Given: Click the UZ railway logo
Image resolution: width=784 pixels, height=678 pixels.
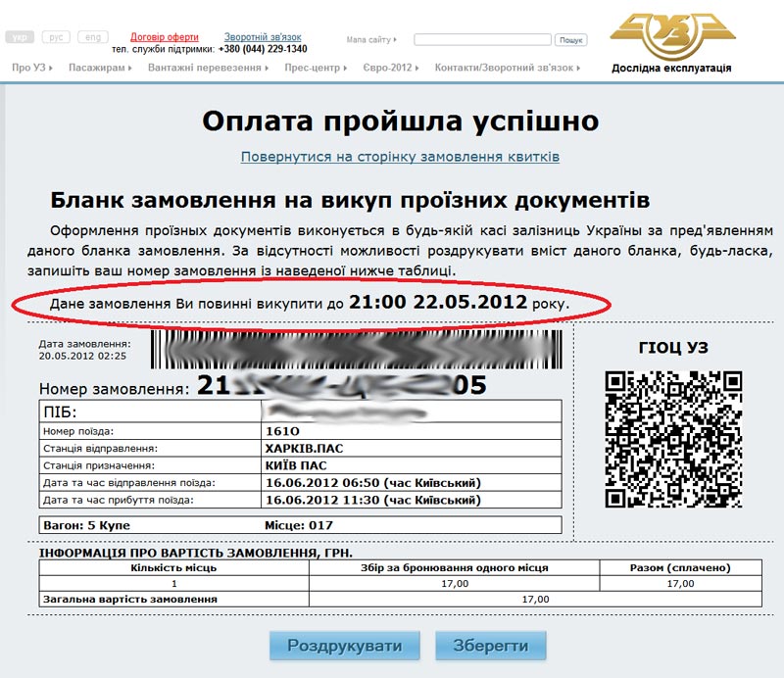Looking at the screenshot, I should (x=670, y=35).
